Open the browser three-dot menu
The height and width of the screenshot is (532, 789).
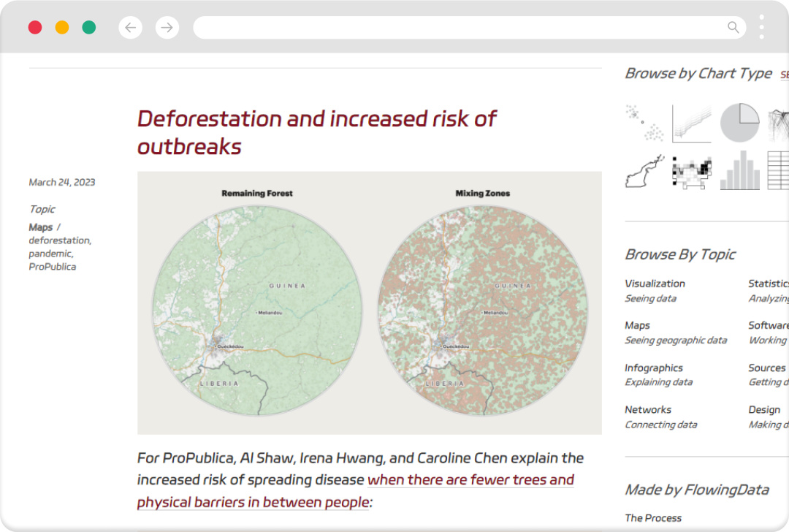(x=761, y=28)
